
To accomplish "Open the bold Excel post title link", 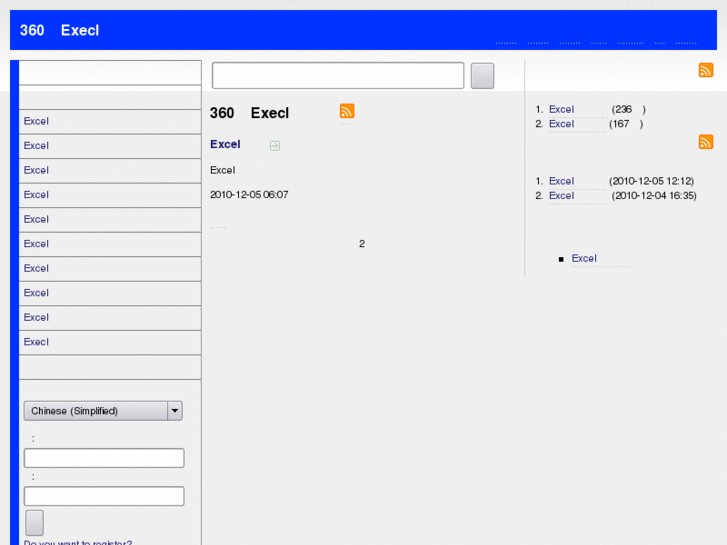I will click(225, 144).
